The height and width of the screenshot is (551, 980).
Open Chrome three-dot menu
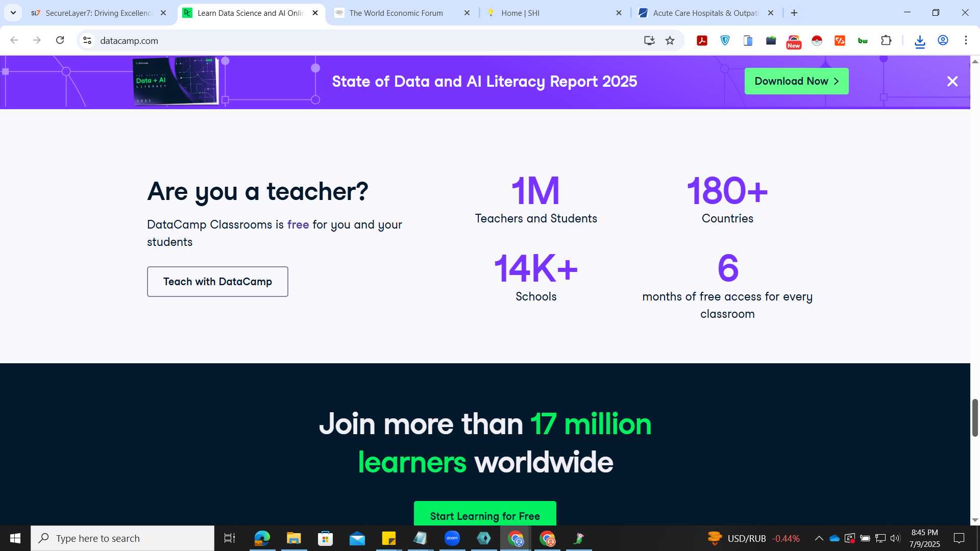pos(966,40)
